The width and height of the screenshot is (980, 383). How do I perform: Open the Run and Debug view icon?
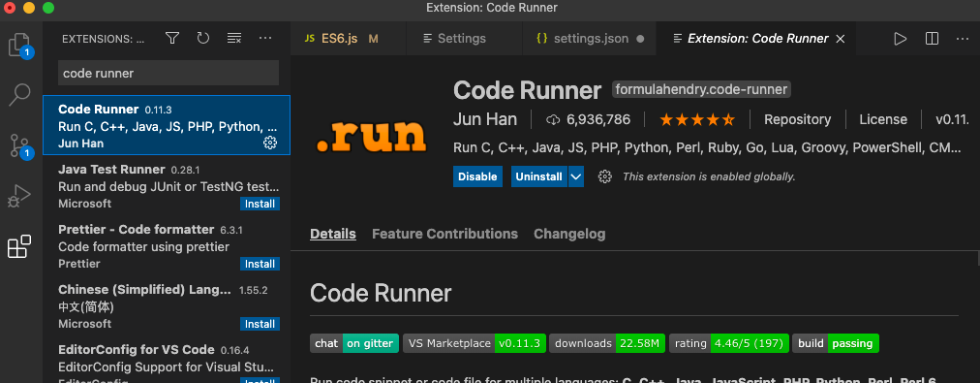[x=20, y=196]
